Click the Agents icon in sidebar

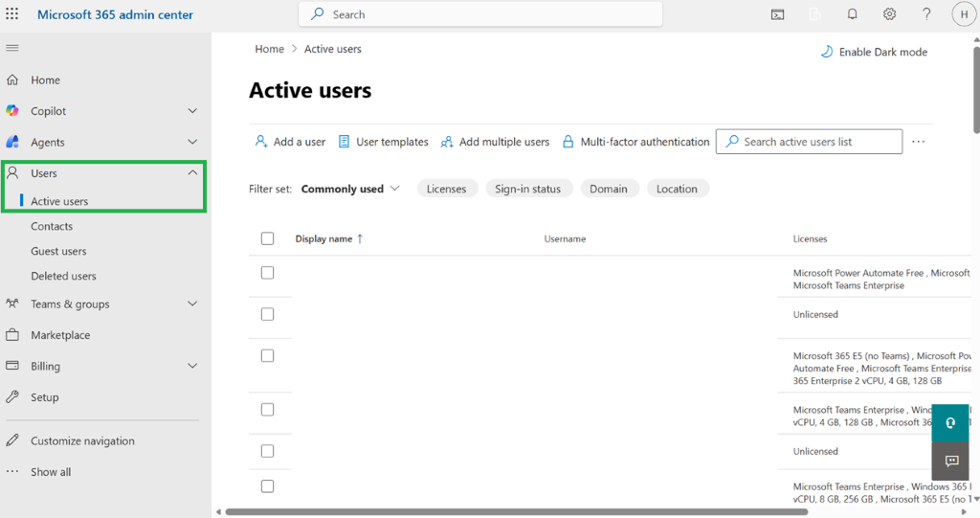point(11,142)
